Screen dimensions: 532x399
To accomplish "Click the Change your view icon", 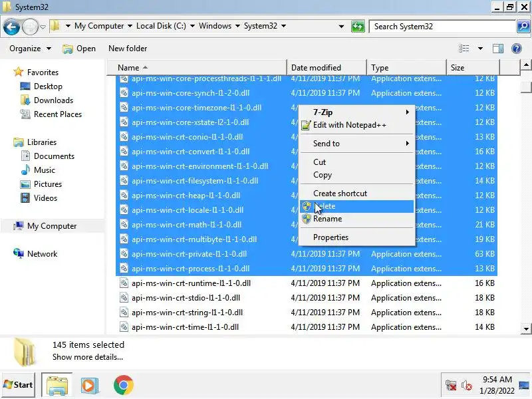I will pyautogui.click(x=464, y=49).
